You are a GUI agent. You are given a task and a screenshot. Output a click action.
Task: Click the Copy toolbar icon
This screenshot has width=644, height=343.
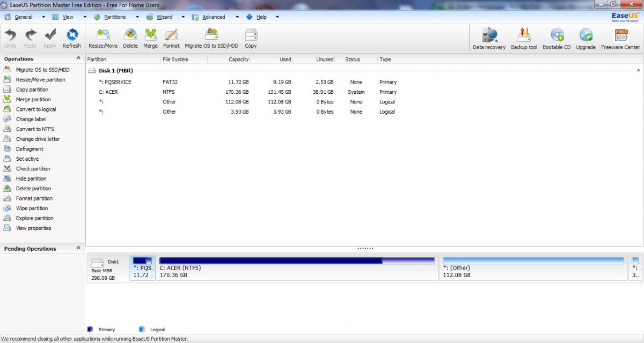click(x=251, y=39)
